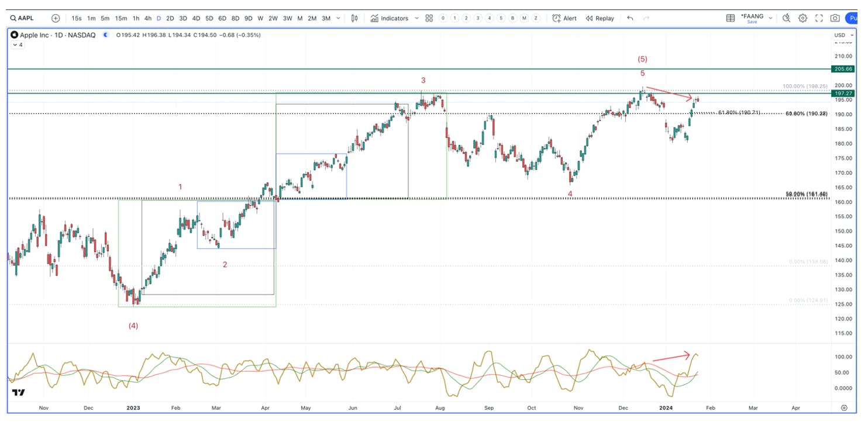Click the compare or add symbol plus icon
The image size is (868, 422).
(x=56, y=18)
